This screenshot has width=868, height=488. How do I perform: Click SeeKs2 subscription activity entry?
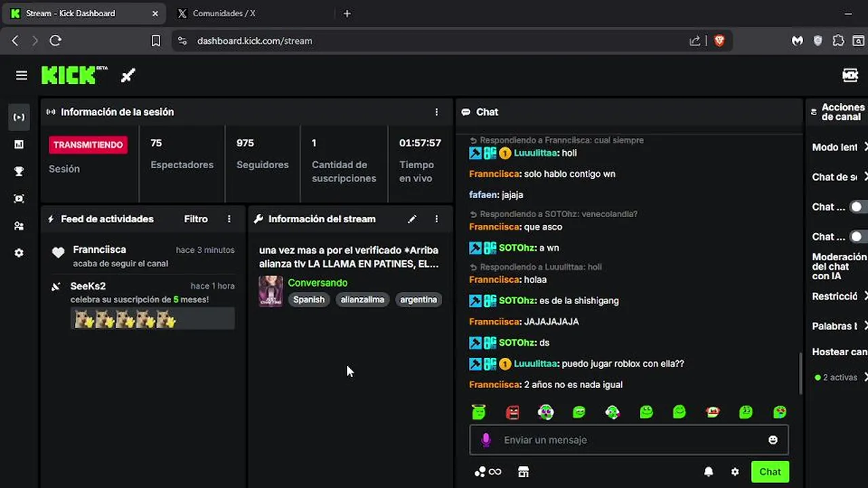(x=143, y=304)
